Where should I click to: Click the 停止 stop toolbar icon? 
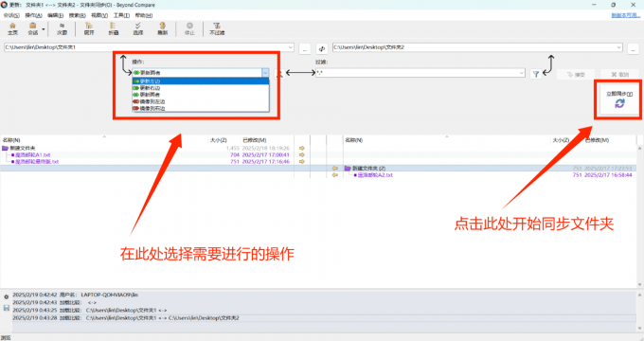click(x=189, y=28)
